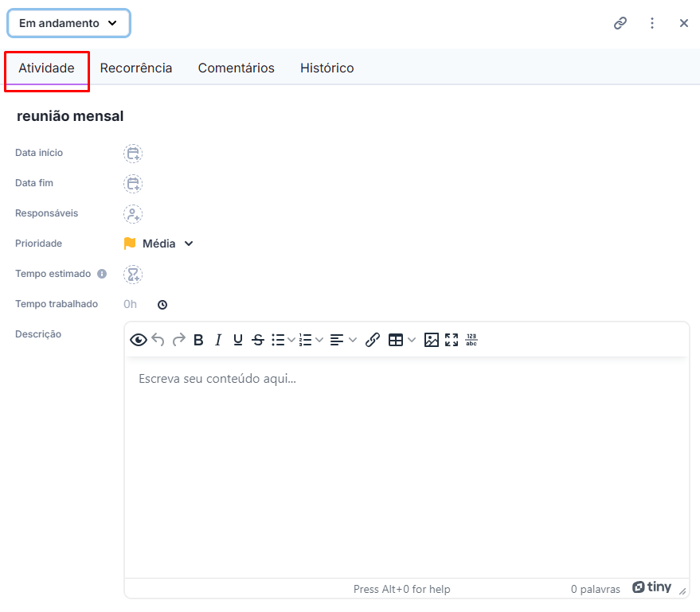Click the copy link icon

[620, 23]
